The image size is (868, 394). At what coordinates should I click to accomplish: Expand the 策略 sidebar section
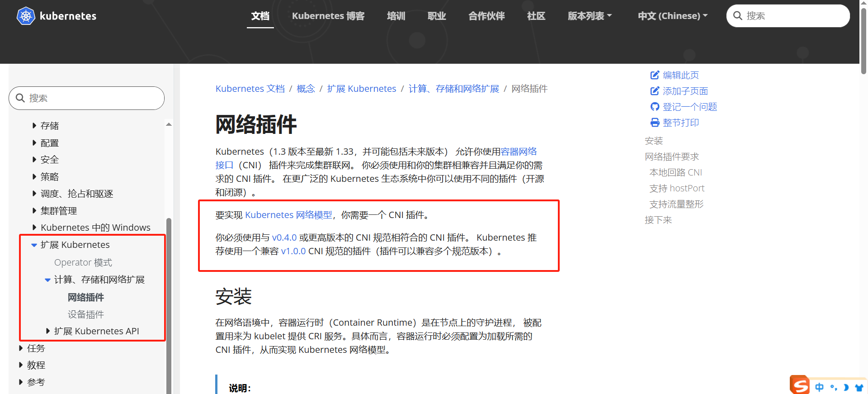pos(34,177)
